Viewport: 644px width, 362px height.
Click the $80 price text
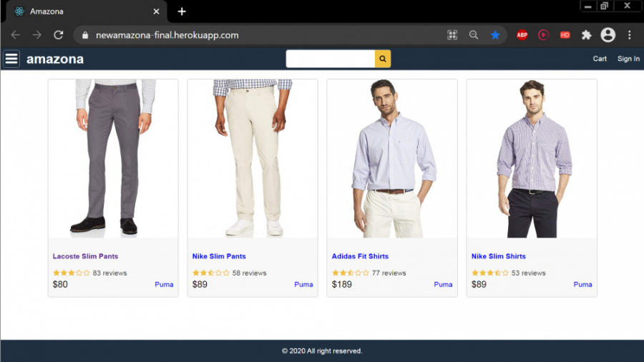(x=60, y=285)
